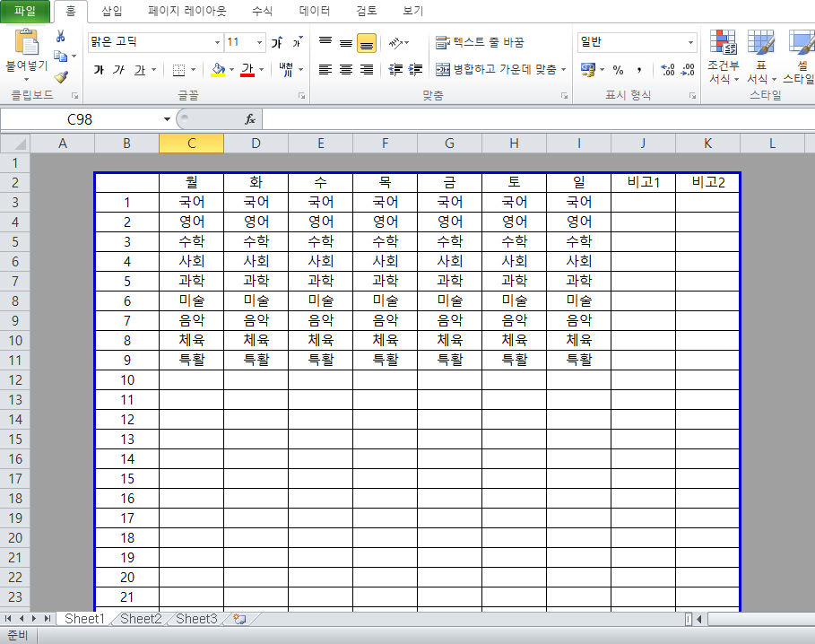Increase font size with large 가 button
Viewport: 815px width, 644px height.
coord(277,42)
